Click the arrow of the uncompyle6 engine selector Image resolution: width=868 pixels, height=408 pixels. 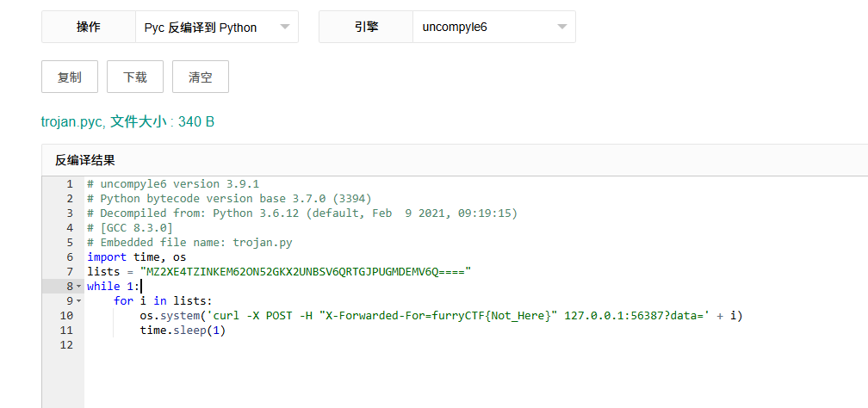click(562, 28)
